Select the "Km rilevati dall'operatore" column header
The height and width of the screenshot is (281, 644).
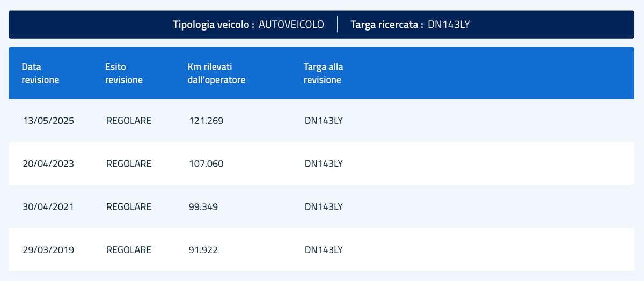[x=216, y=73]
